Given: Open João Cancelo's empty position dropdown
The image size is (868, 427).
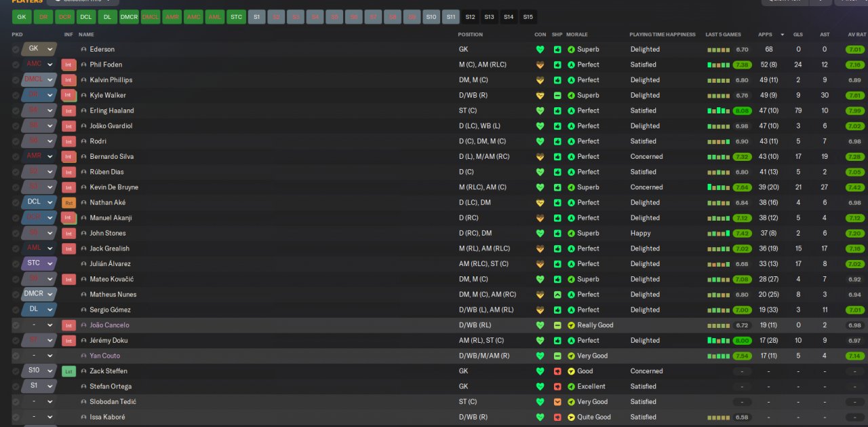Looking at the screenshot, I should point(39,325).
